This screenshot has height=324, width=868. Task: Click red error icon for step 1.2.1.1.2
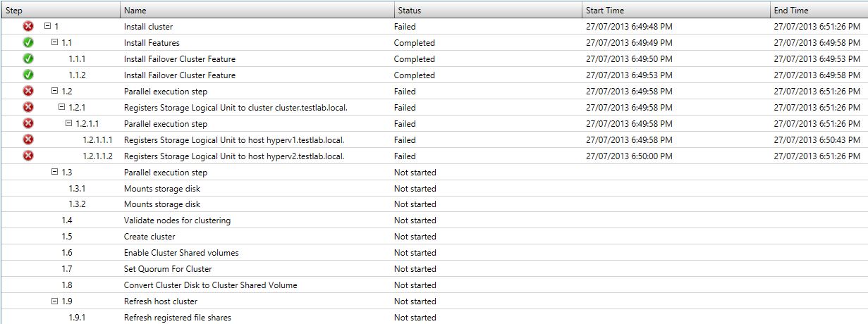pyautogui.click(x=28, y=156)
